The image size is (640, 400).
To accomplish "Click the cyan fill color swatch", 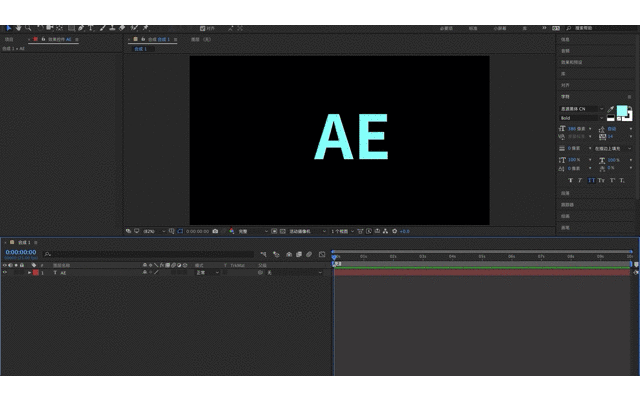I will (x=621, y=110).
